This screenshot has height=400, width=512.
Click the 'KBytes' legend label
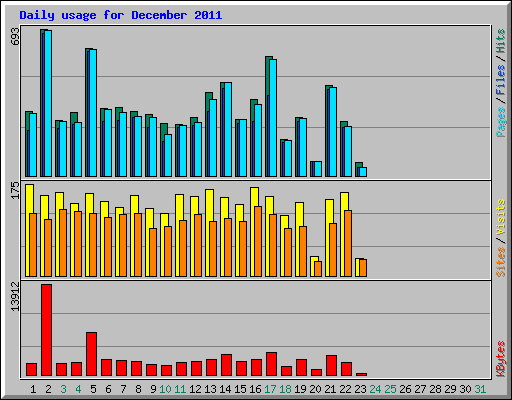(500, 359)
